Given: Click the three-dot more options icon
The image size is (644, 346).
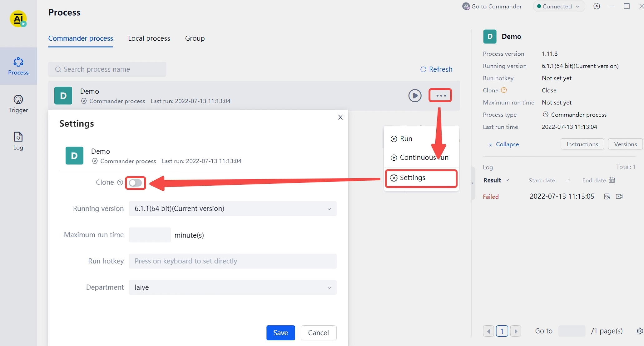Looking at the screenshot, I should (440, 95).
